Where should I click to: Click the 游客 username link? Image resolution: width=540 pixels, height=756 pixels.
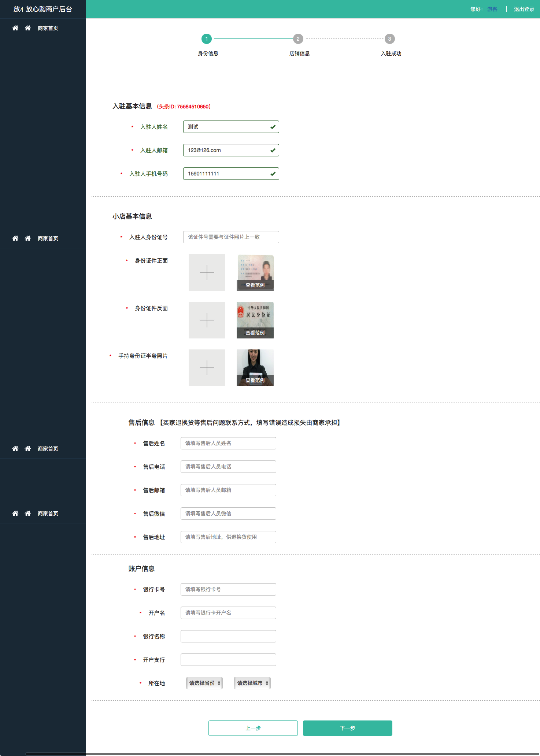coord(492,9)
